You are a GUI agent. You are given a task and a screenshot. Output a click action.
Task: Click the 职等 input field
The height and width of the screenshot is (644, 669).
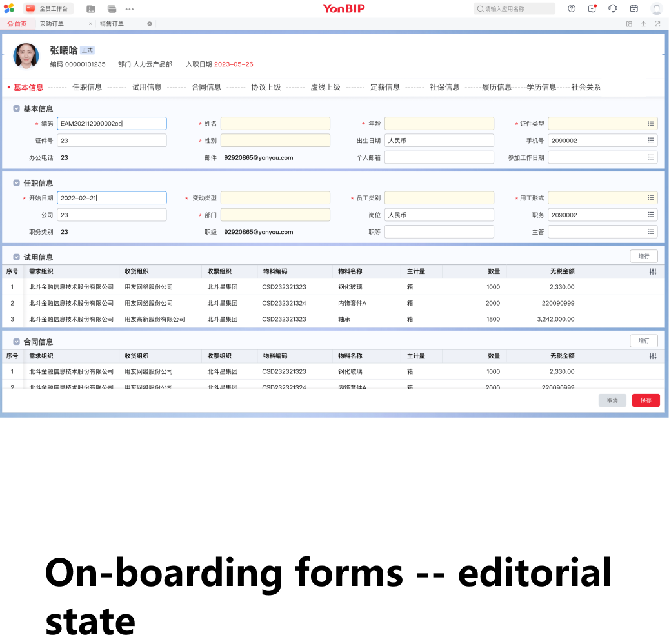tap(439, 231)
